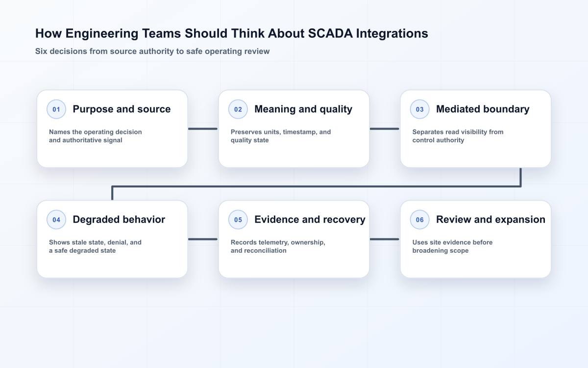Click the stale state description text

pos(95,246)
